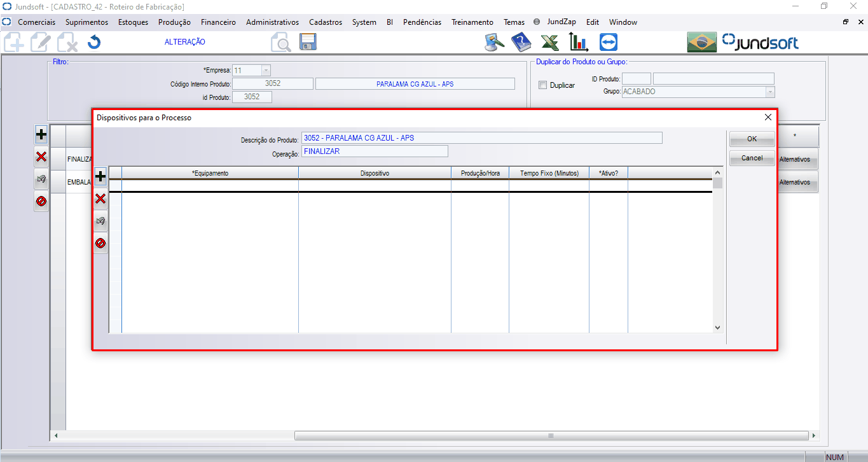The image size is (868, 462).
Task: Delete a device row with the dialog red X icon
Action: click(x=100, y=199)
